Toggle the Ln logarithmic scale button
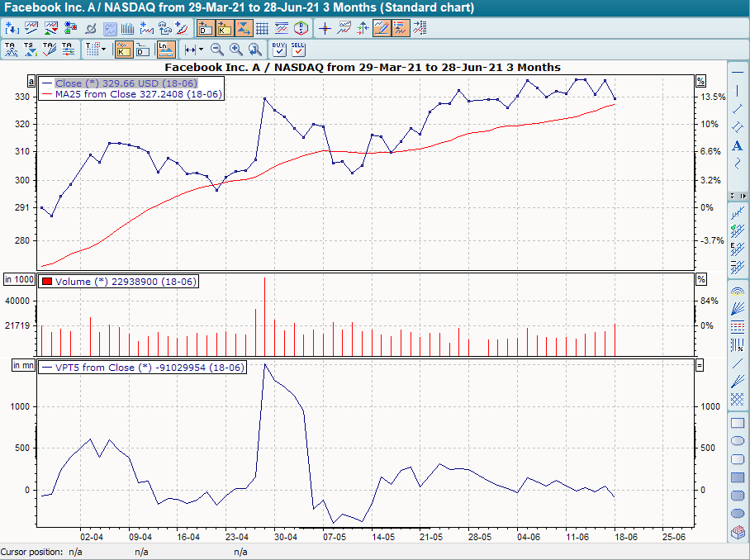The height and width of the screenshot is (560, 750). 166,50
